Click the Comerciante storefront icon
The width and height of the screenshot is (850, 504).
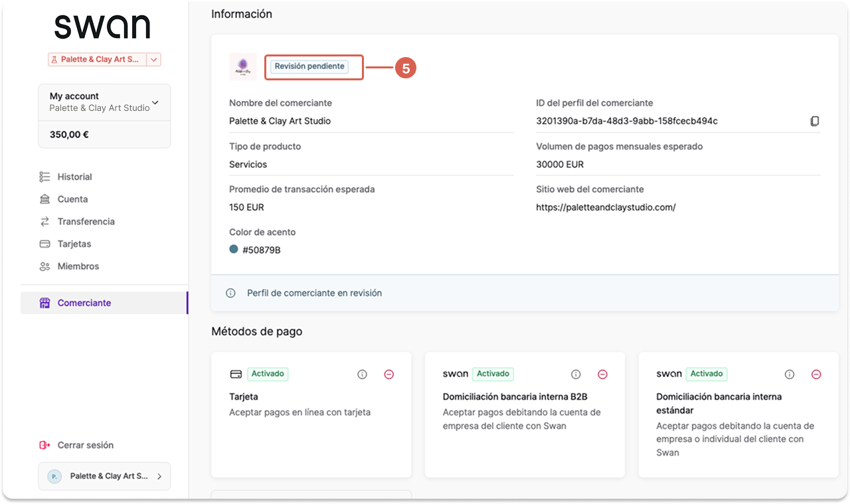coord(45,303)
